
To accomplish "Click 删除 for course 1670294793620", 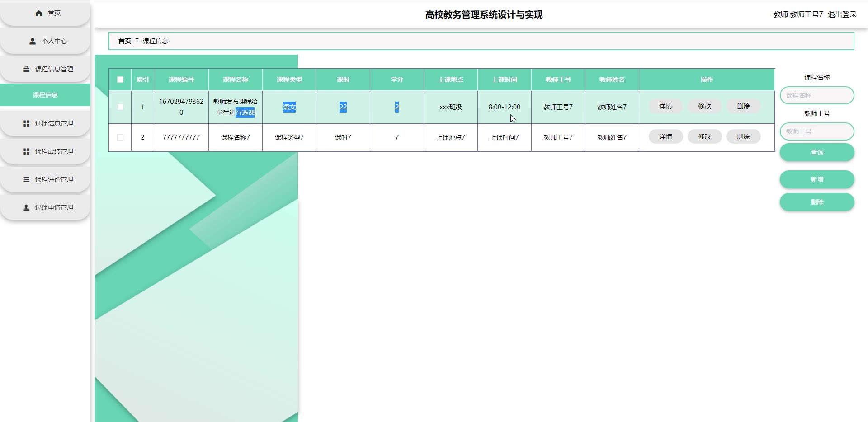I will 743,106.
